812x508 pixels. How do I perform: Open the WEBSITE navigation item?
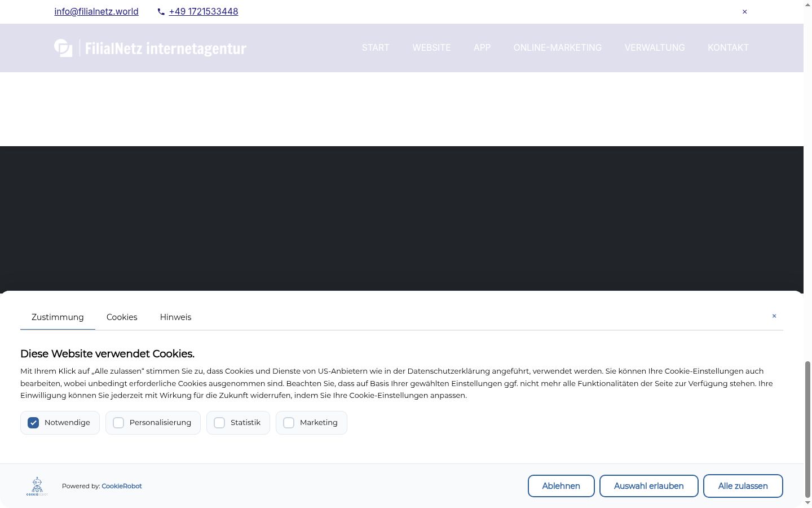click(x=431, y=48)
